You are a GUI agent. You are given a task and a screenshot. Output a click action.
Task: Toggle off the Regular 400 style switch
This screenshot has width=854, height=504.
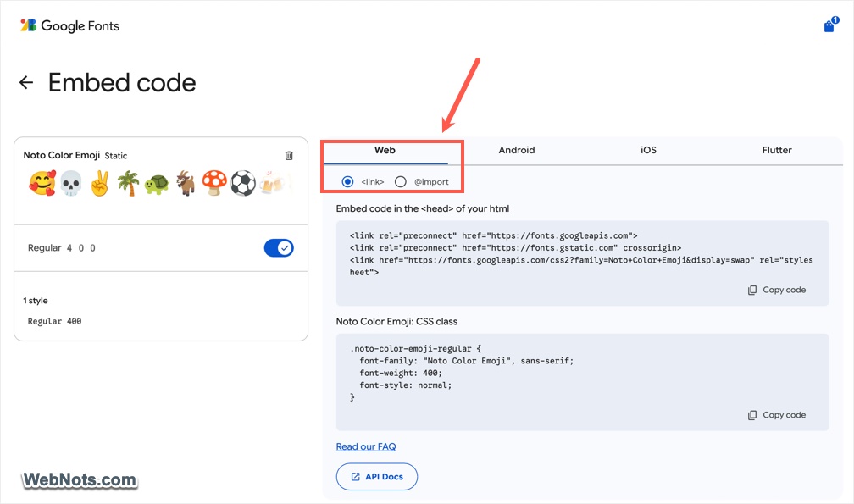[279, 248]
